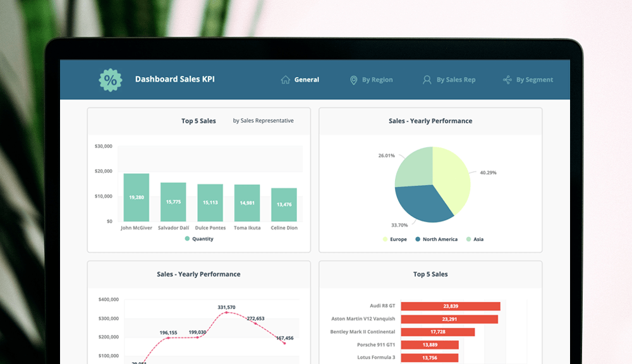Click the 272,653 data point on line chart

click(255, 324)
